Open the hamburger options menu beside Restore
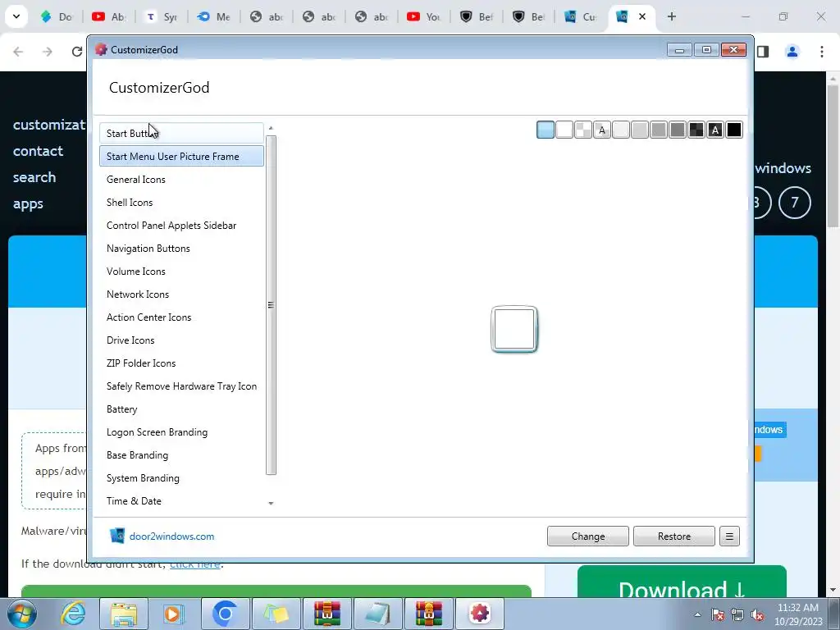 (729, 536)
